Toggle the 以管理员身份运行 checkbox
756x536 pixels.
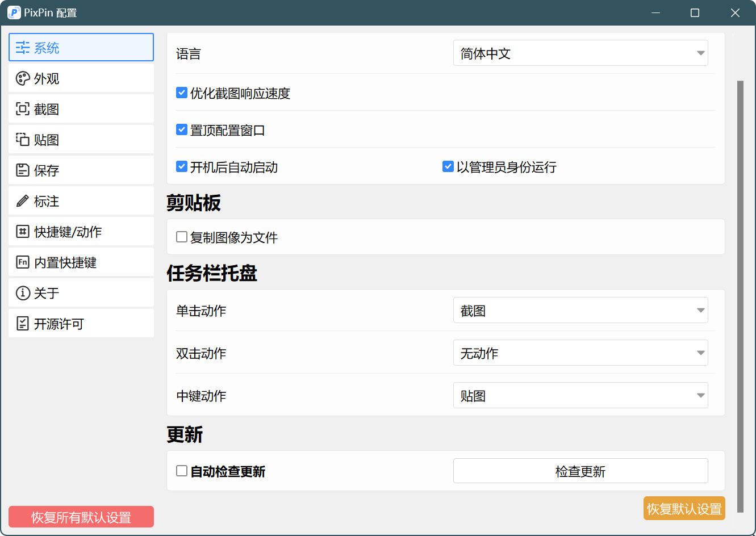[x=448, y=166]
